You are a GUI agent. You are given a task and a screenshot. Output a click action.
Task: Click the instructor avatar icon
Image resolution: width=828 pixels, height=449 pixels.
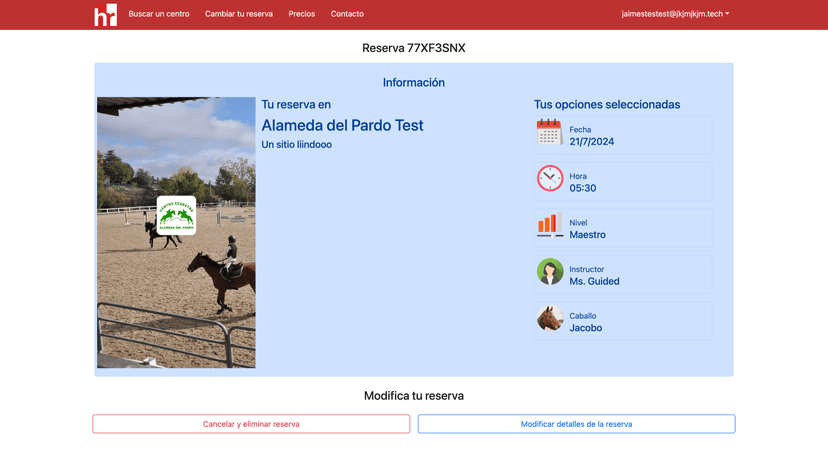tap(550, 272)
